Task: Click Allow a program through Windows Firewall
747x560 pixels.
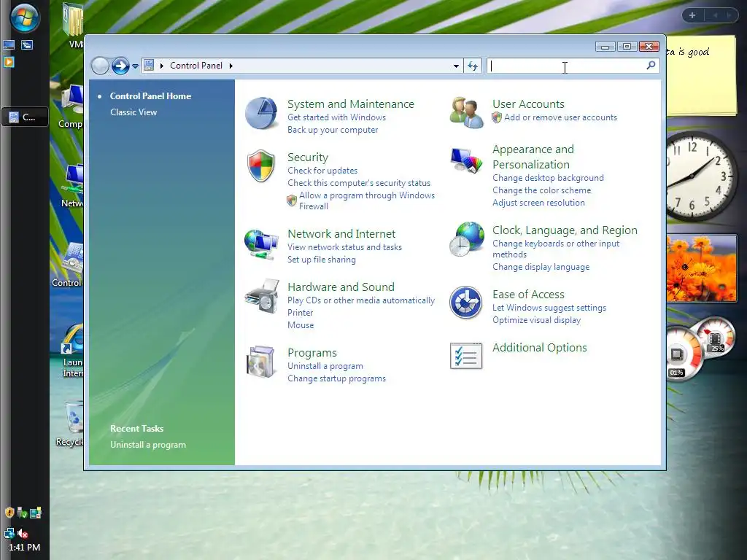Action: click(367, 201)
